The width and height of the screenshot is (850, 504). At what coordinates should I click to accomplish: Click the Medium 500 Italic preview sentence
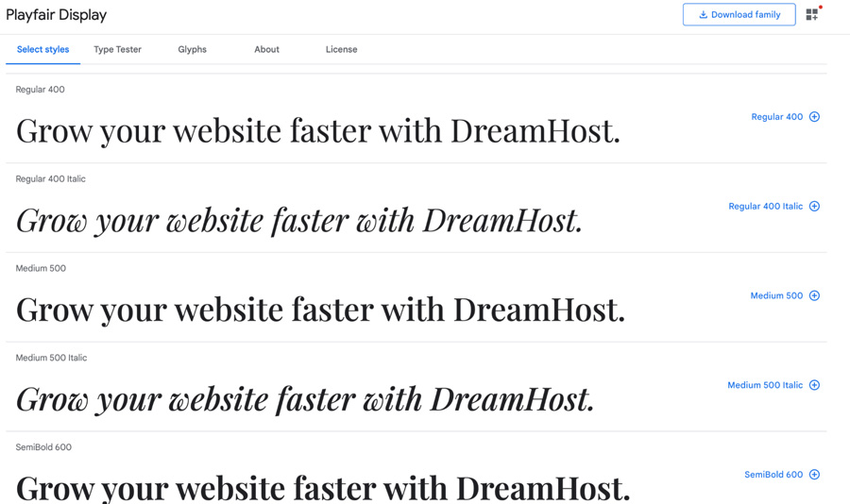[x=305, y=400]
